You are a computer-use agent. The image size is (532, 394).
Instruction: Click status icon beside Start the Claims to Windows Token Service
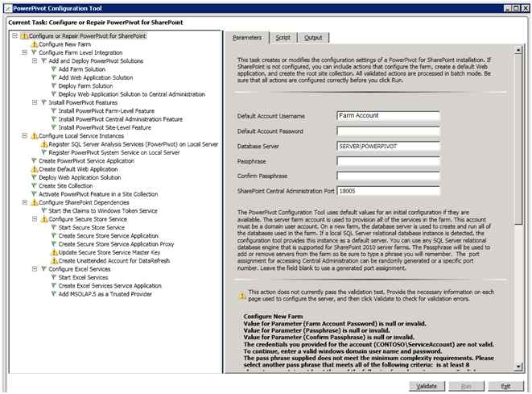tap(43, 211)
